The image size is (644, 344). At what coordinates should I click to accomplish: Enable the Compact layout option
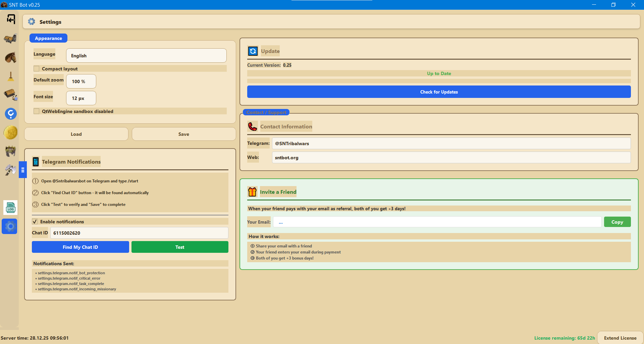pyautogui.click(x=37, y=68)
